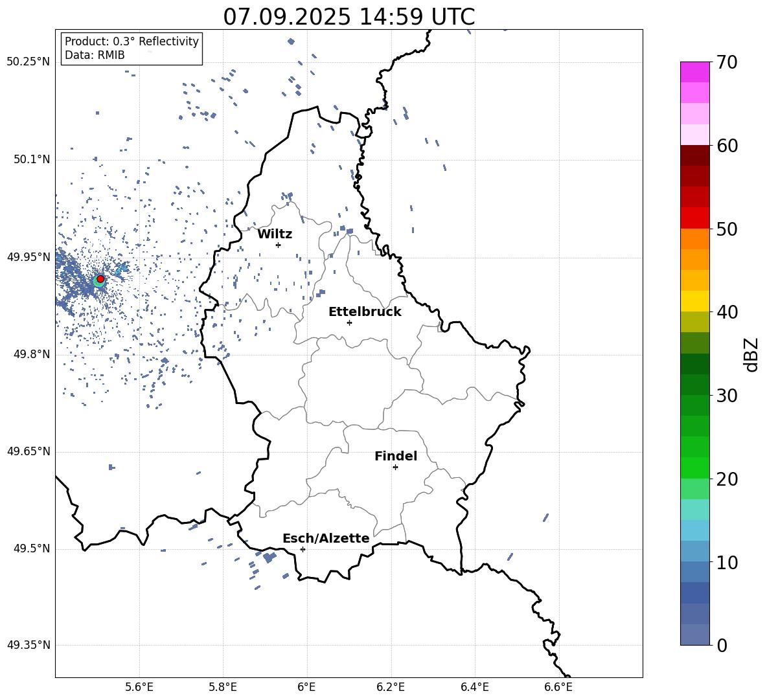Click the red radar site marker
767x700 pixels.
[100, 278]
